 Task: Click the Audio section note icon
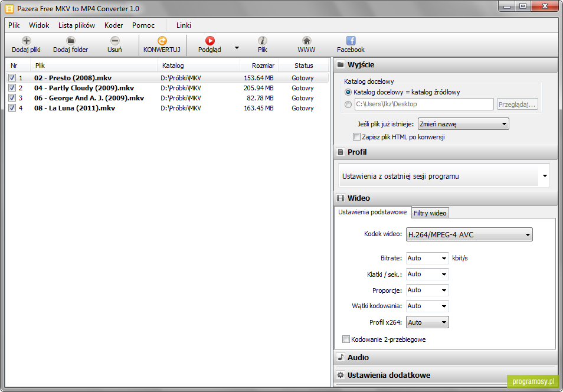pos(341,357)
